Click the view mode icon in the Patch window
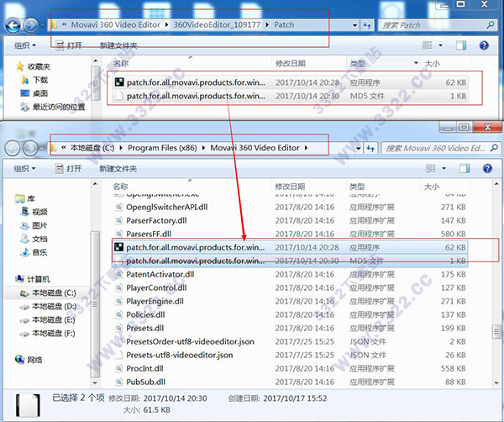 point(428,45)
